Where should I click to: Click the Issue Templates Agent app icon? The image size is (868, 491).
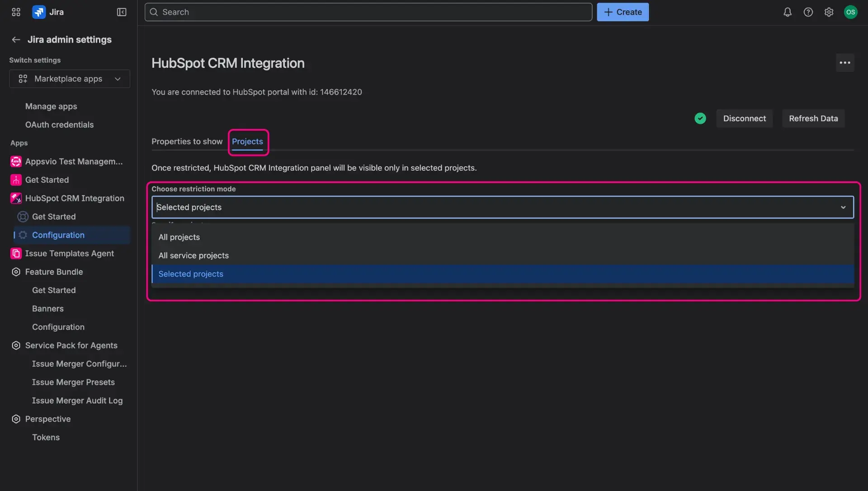point(15,253)
